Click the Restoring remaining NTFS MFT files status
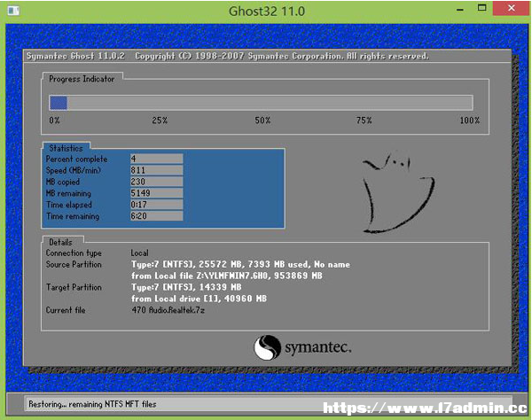This screenshot has height=420, width=532. tap(92, 404)
